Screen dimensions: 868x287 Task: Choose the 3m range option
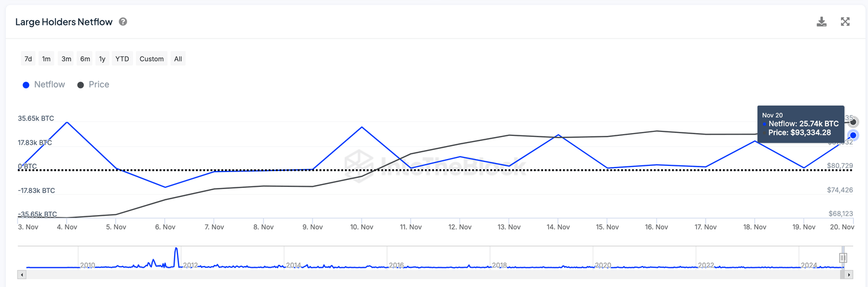coord(66,59)
